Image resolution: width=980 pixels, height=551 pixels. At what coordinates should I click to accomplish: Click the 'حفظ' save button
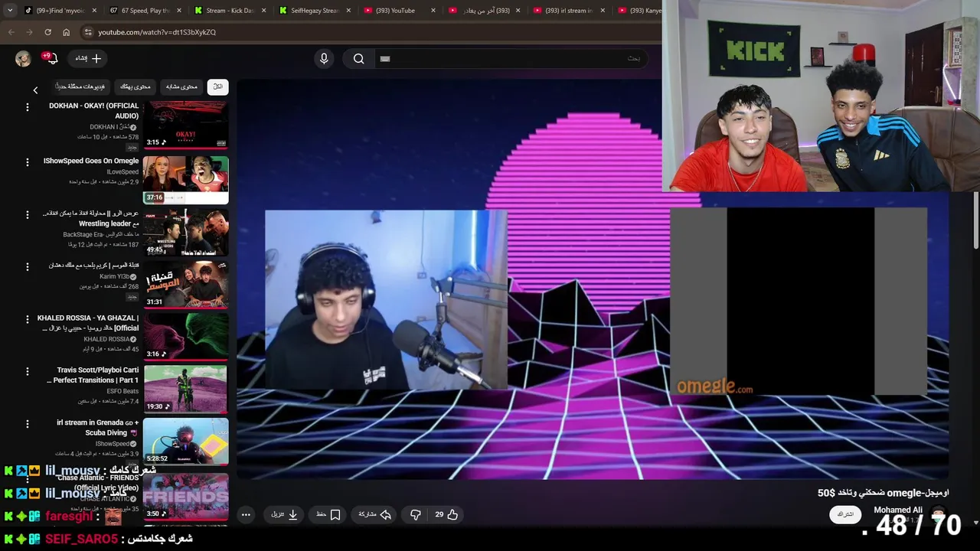[328, 514]
